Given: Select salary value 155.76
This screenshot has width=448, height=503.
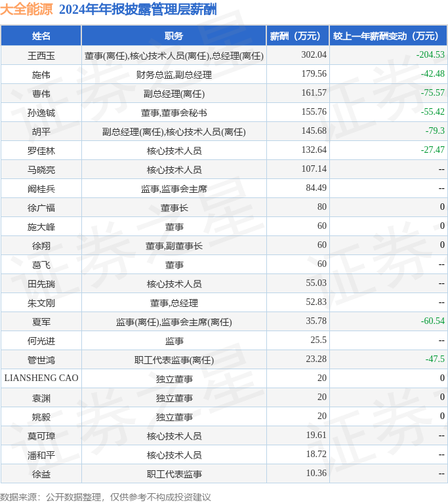Looking at the screenshot, I should (x=314, y=111).
